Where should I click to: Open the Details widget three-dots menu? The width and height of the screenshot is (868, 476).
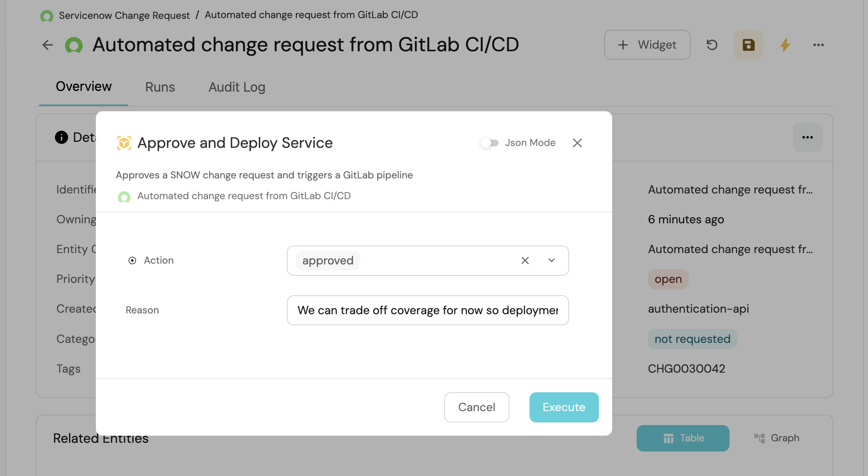pyautogui.click(x=807, y=137)
